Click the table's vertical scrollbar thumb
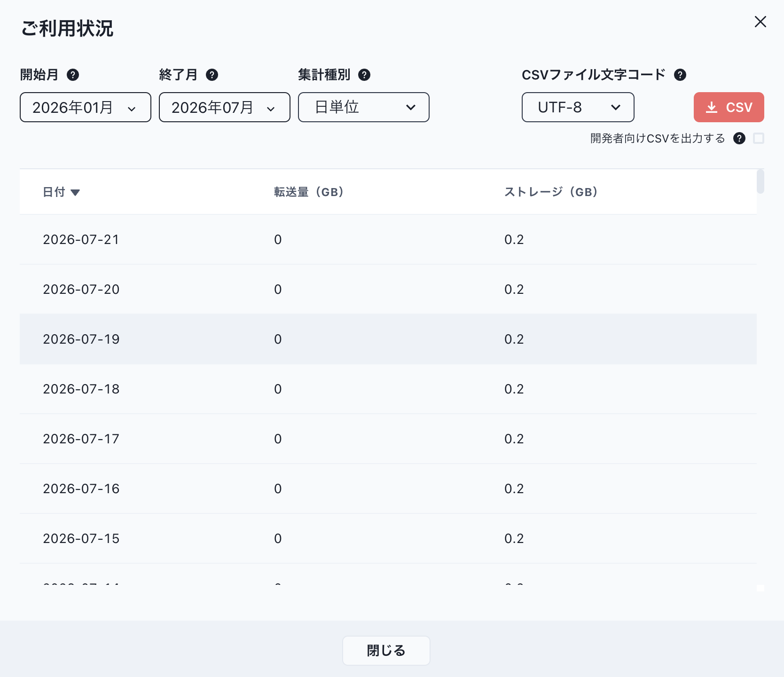 (760, 181)
